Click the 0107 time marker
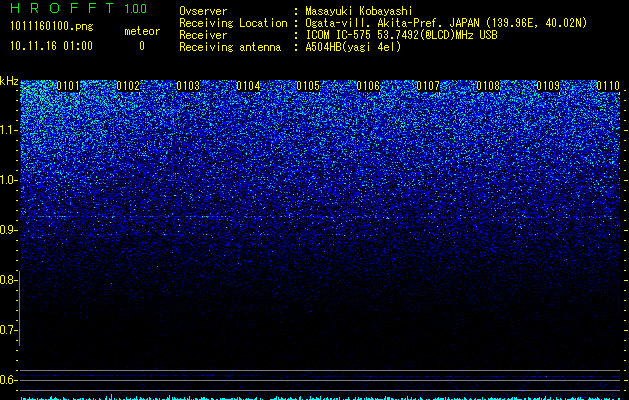This screenshot has height=400, width=629. (x=428, y=86)
